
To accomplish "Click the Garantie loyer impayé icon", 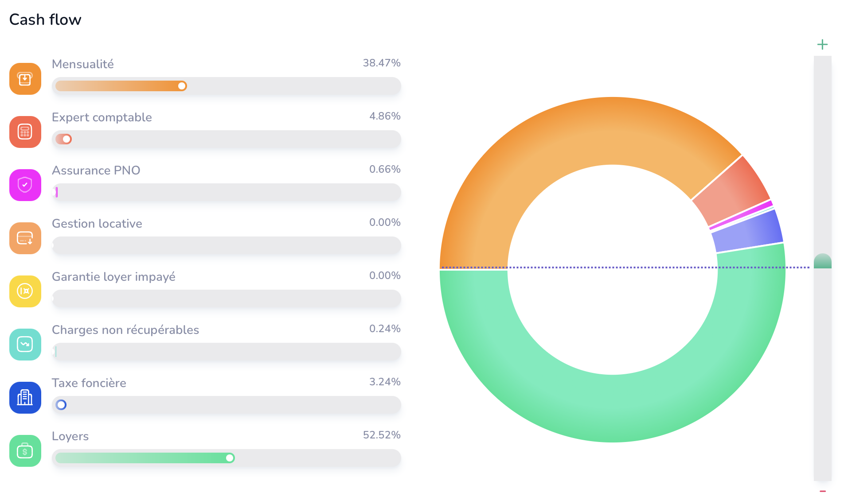I will pos(25,291).
